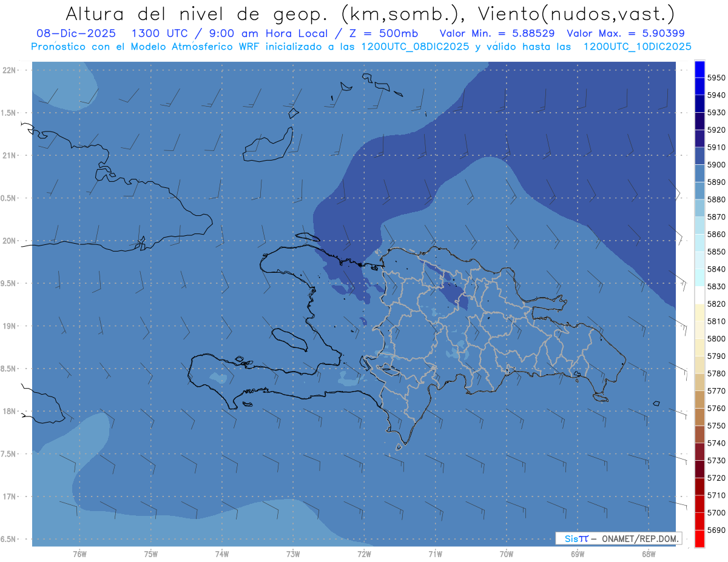Click the "21N" latitude axis label
Image resolution: width=728 pixels, height=562 pixels.
pos(9,155)
